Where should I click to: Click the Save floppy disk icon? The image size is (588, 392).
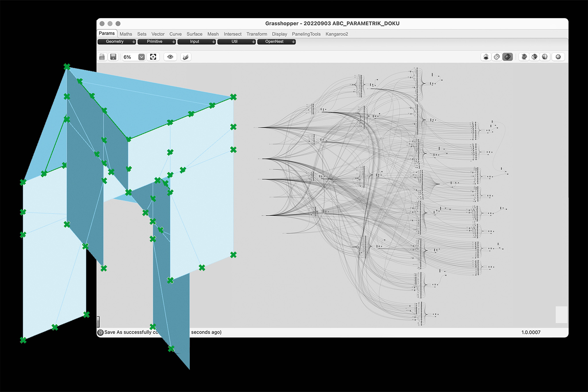[x=113, y=57]
